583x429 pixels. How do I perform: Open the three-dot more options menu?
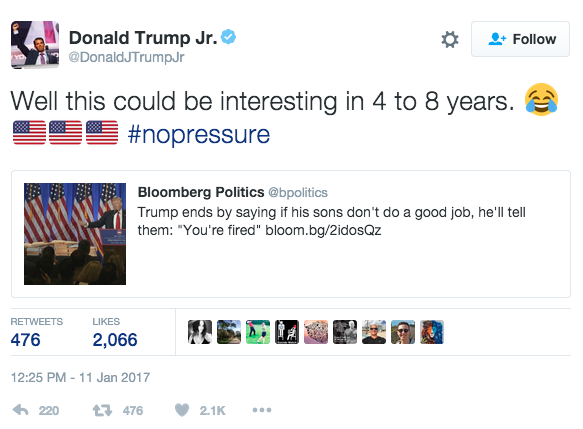(x=262, y=410)
